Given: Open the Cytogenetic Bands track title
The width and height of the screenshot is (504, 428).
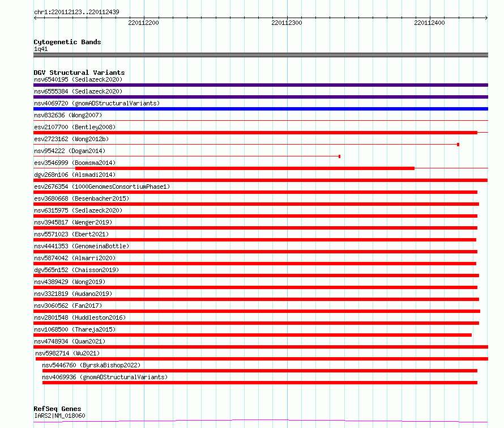Looking at the screenshot, I should [x=67, y=42].
